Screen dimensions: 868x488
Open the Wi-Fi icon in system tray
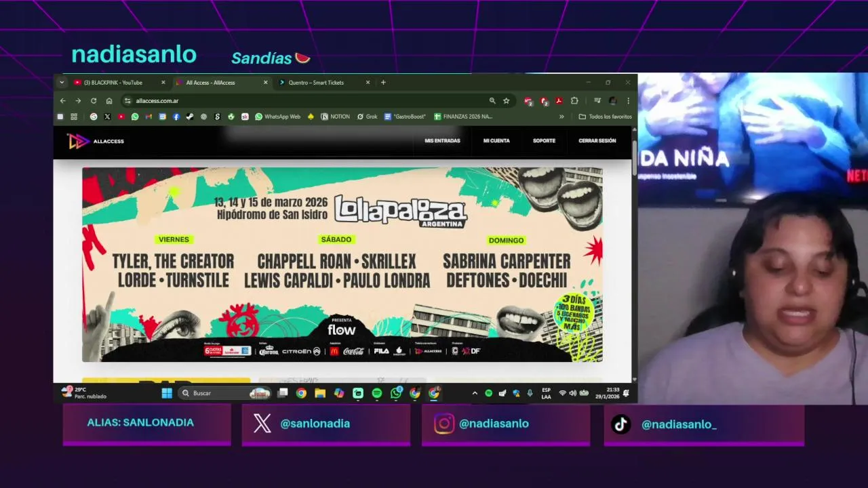point(562,393)
